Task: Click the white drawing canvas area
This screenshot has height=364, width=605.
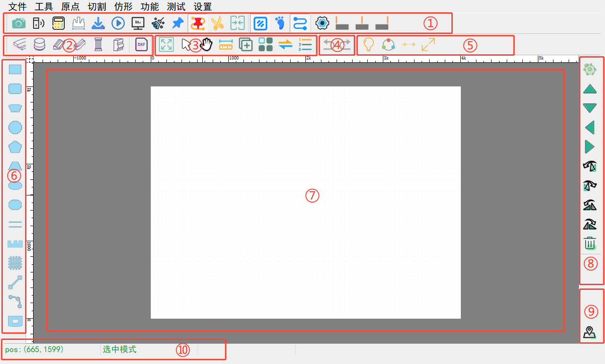Action: pyautogui.click(x=305, y=236)
